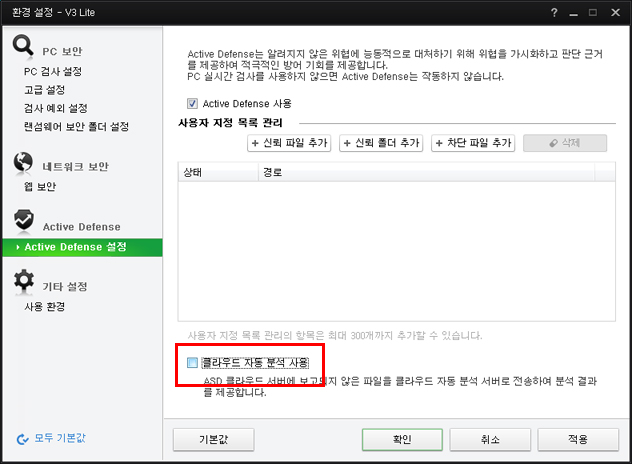This screenshot has height=464, width=632.
Task: Click the 네트워크 보안 globe icon
Action: 23,162
